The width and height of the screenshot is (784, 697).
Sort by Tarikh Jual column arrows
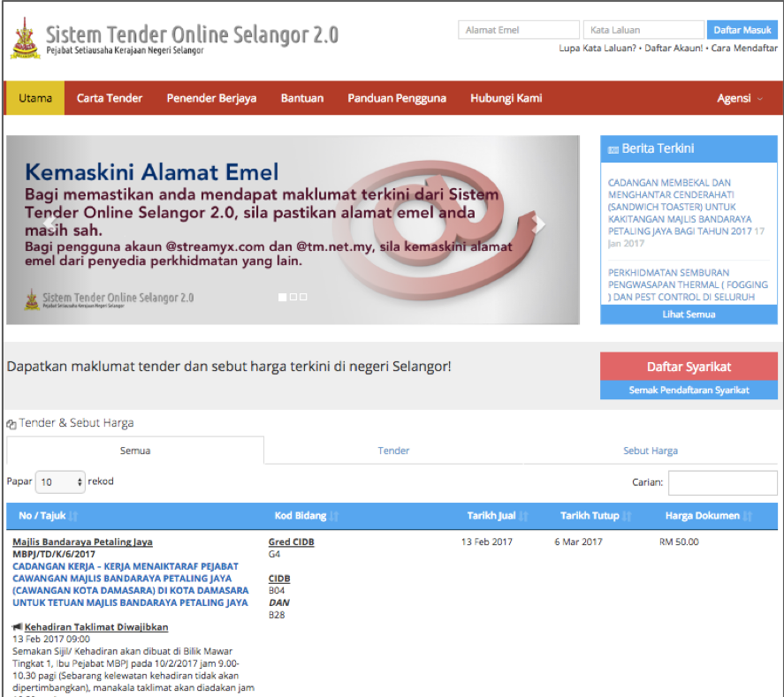click(523, 516)
